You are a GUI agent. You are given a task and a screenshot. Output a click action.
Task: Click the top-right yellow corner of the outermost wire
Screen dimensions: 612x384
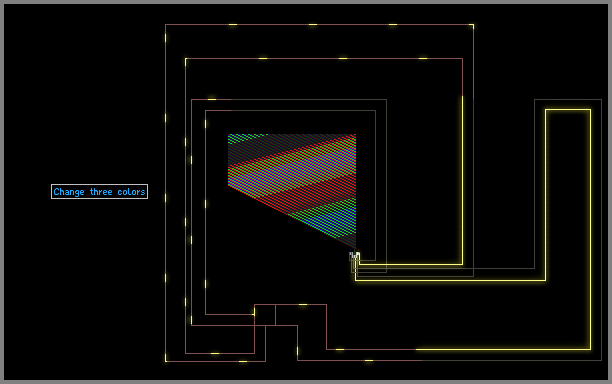pos(473,25)
